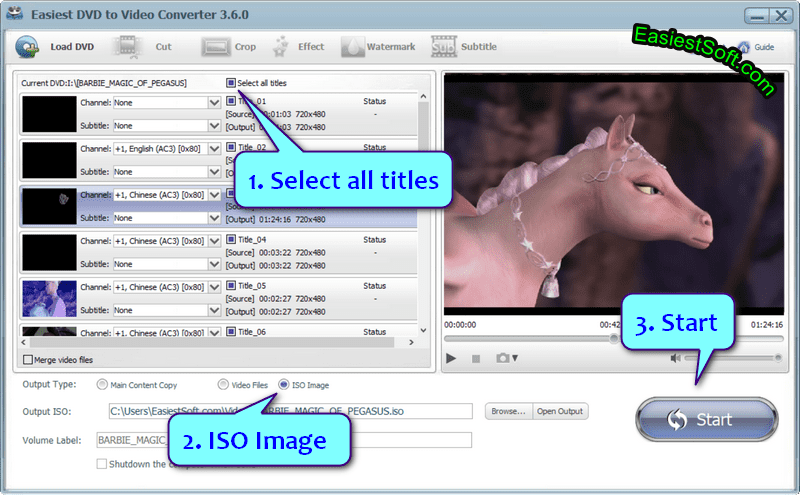Open Title_01 audio Channel dropdown

click(x=214, y=103)
